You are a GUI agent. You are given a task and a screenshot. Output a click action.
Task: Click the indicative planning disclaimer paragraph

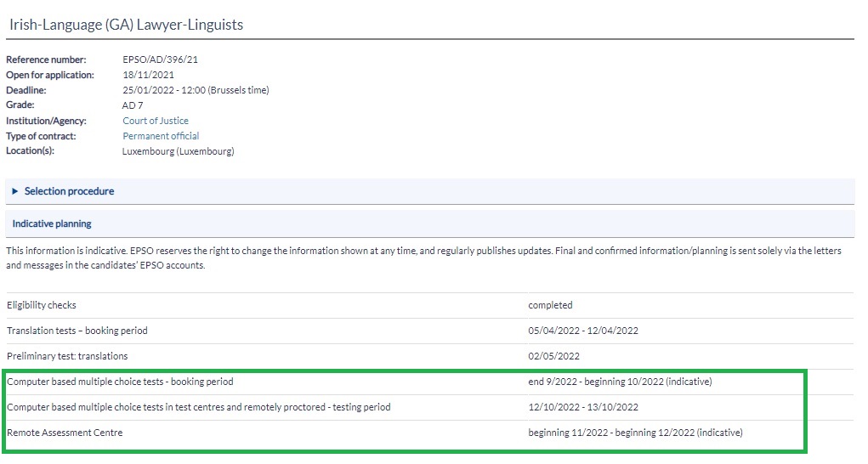pos(425,258)
